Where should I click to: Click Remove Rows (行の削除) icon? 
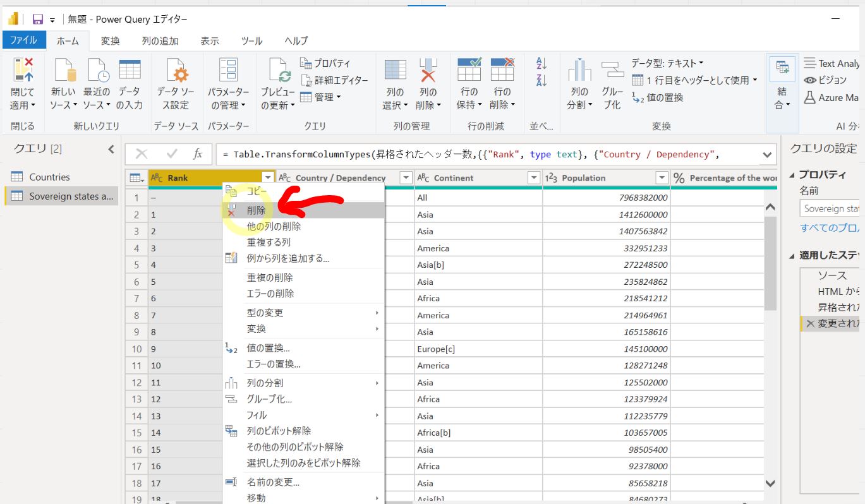(x=502, y=69)
